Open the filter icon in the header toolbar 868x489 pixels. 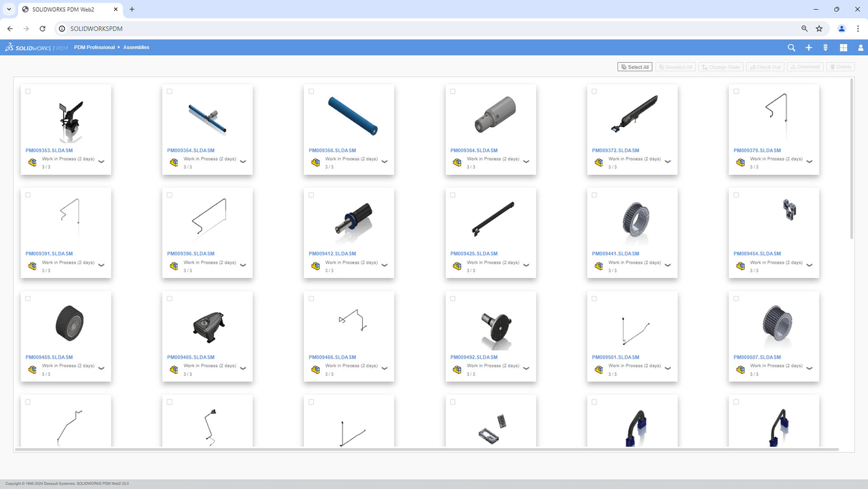tap(825, 47)
